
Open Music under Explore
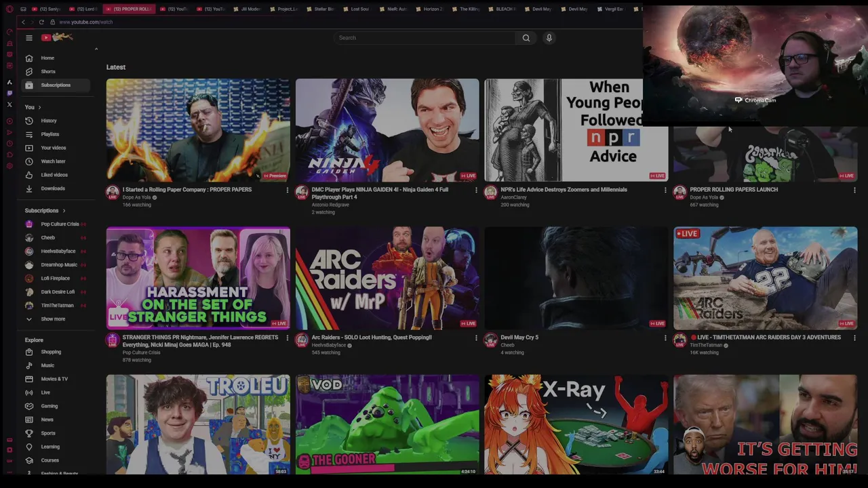[x=57, y=365]
